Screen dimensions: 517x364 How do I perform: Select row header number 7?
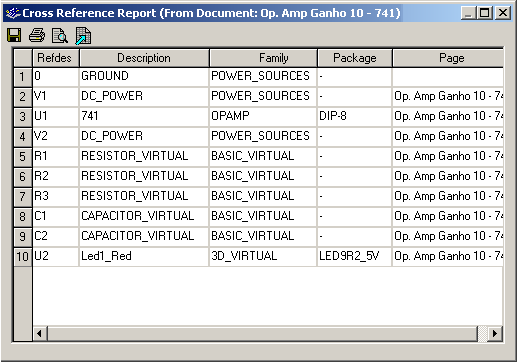pos(23,197)
